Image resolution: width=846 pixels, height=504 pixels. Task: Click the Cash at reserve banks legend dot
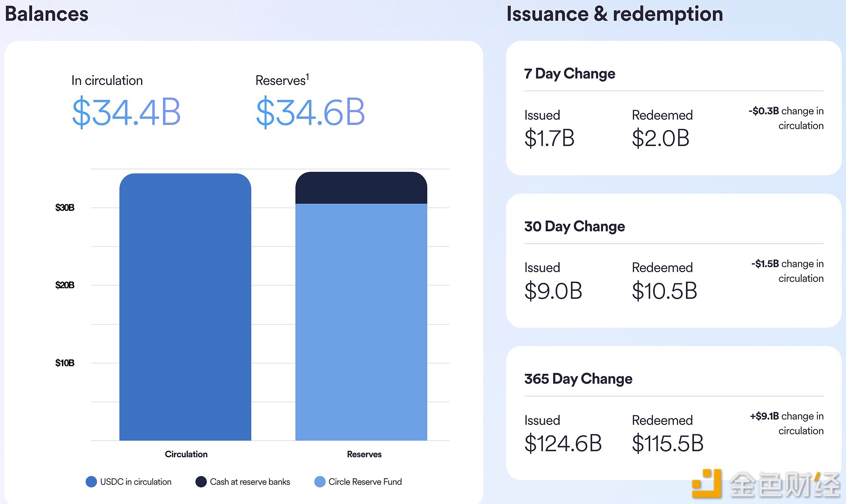pyautogui.click(x=201, y=482)
